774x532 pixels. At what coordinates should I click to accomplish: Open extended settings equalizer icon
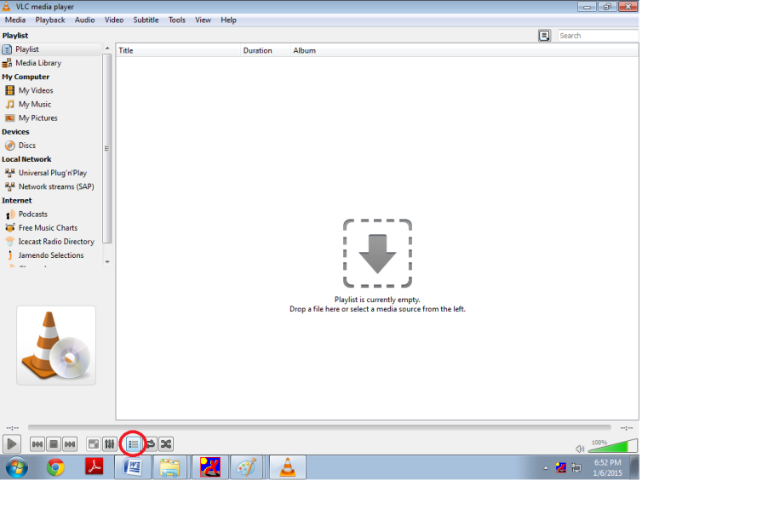click(x=110, y=444)
